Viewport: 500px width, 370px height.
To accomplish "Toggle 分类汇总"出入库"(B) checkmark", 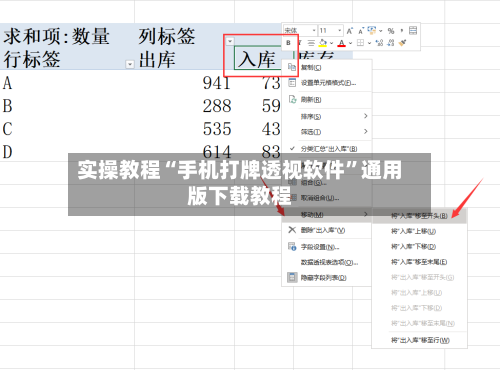I will [327, 149].
